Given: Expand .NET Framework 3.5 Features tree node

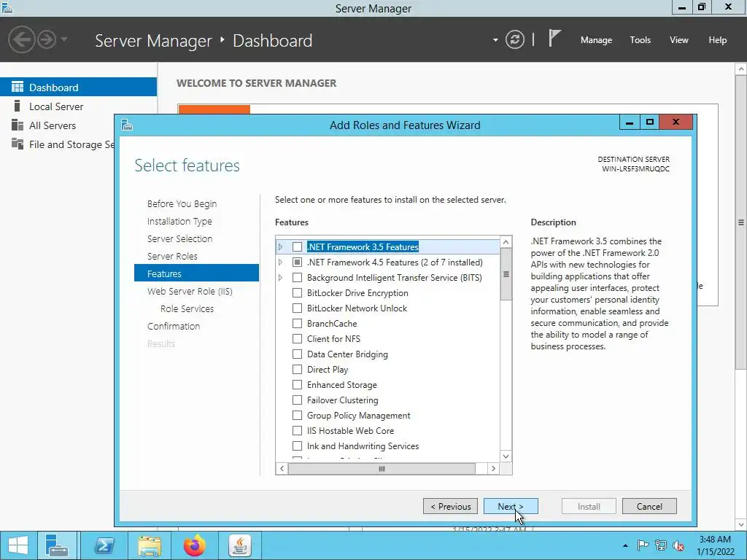Looking at the screenshot, I should pyautogui.click(x=281, y=246).
